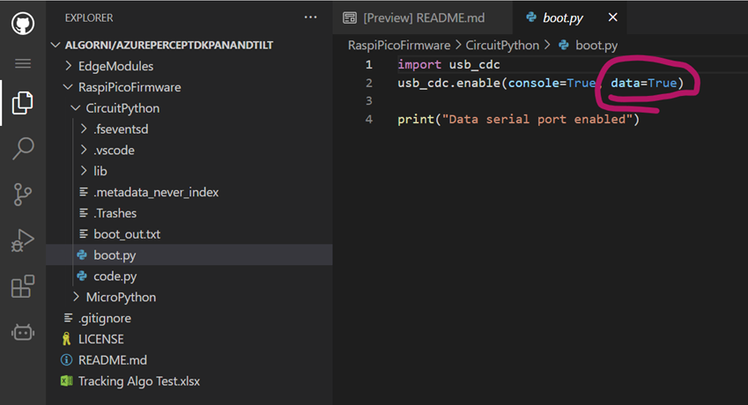Click the Python icon on boot.py tab
This screenshot has height=405, width=748.
(531, 17)
